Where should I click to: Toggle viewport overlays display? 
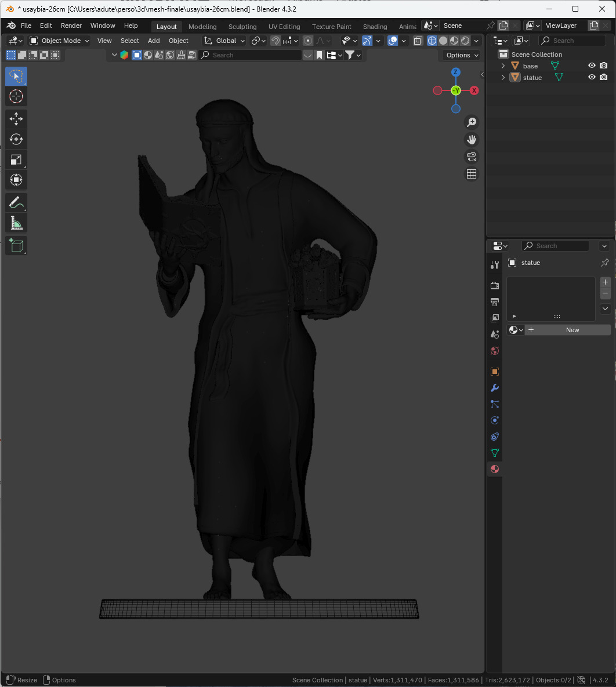pos(393,41)
